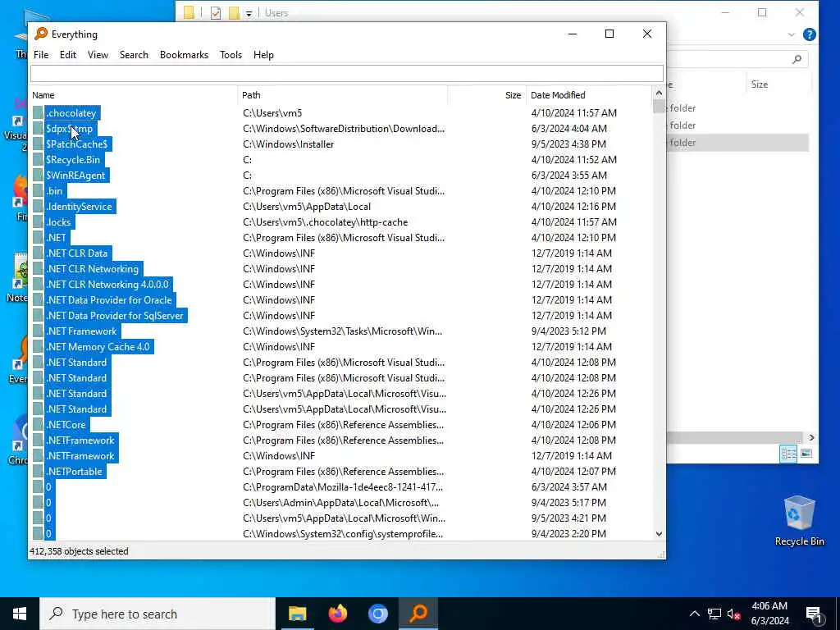Click the Everything taskbar icon
Screen dimensions: 840x630
(418, 614)
